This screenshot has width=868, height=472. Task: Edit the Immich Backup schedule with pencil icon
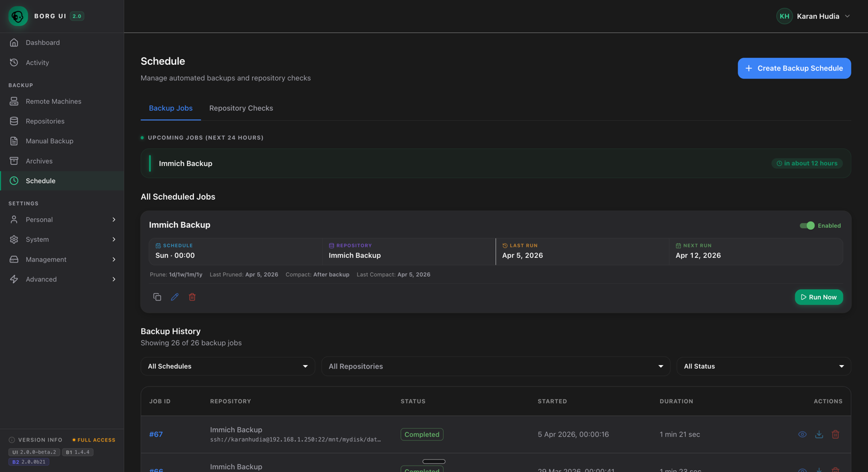(x=175, y=297)
